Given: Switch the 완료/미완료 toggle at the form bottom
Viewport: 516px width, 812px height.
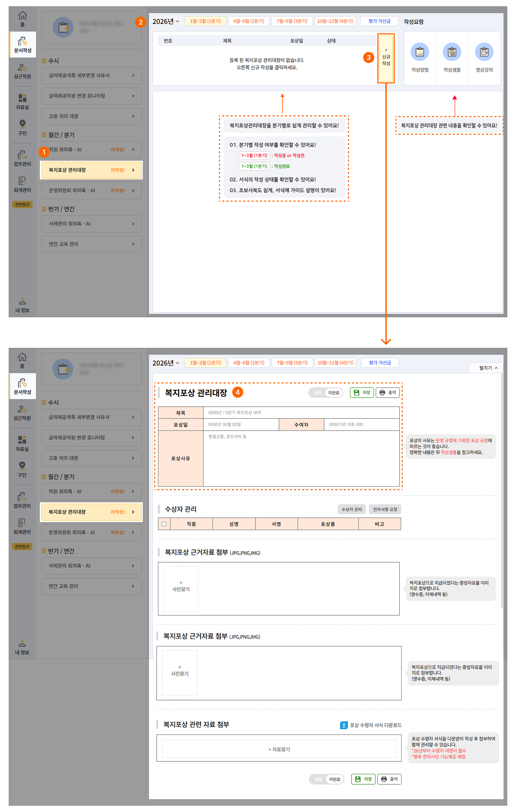Looking at the screenshot, I should [x=326, y=779].
